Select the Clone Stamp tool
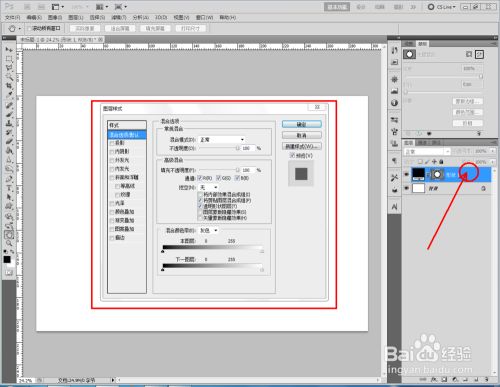500x387 pixels. (x=9, y=124)
